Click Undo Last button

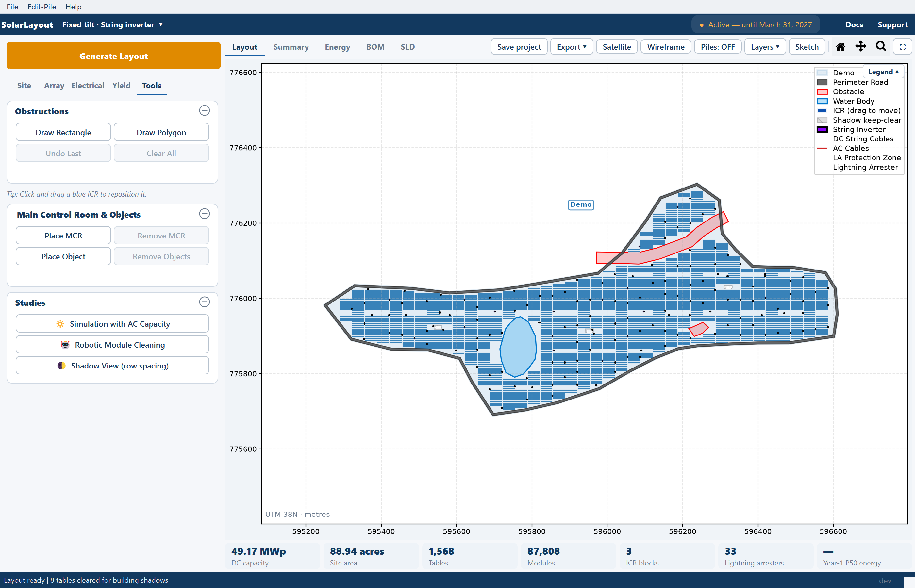[x=63, y=153]
